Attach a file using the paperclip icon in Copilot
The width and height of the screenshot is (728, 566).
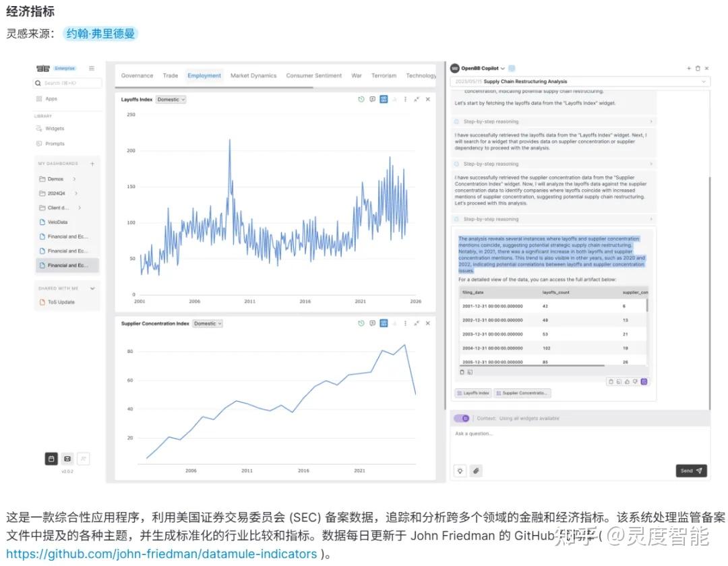pos(477,470)
